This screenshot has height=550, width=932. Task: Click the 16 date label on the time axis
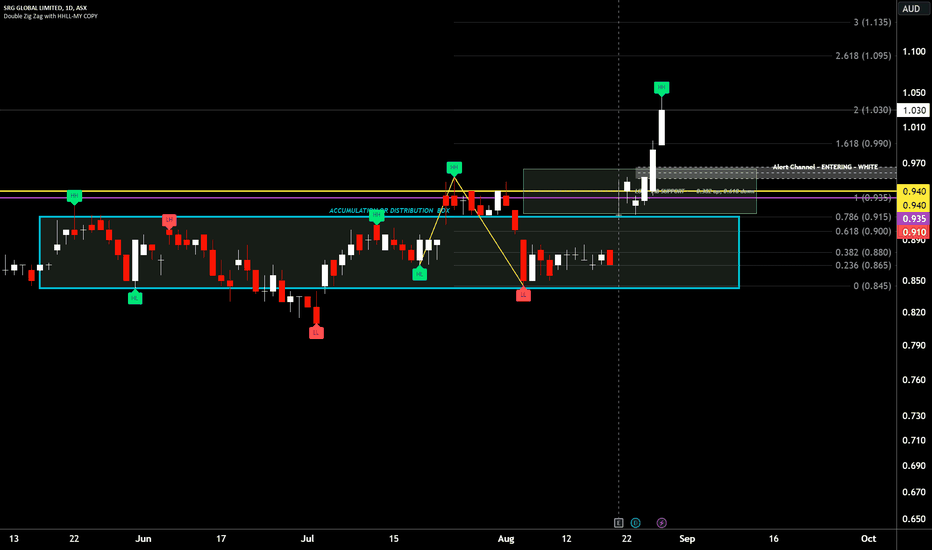[x=773, y=539]
